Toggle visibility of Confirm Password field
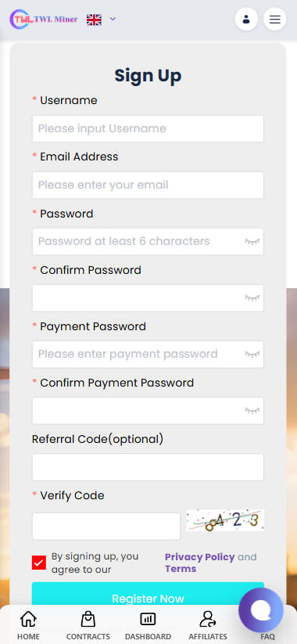This screenshot has height=644, width=297. (x=252, y=298)
